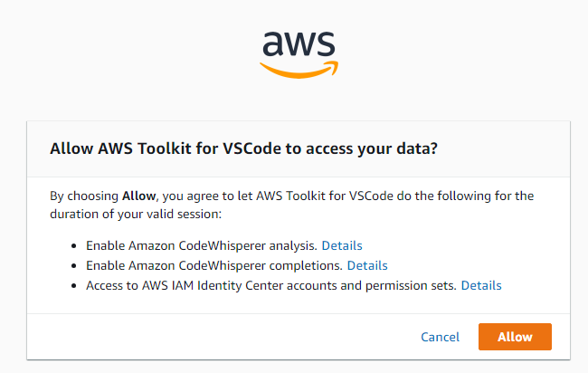Click the bullet before CodeWhisperer completions
Image resolution: width=588 pixels, height=373 pixels.
pos(74,266)
